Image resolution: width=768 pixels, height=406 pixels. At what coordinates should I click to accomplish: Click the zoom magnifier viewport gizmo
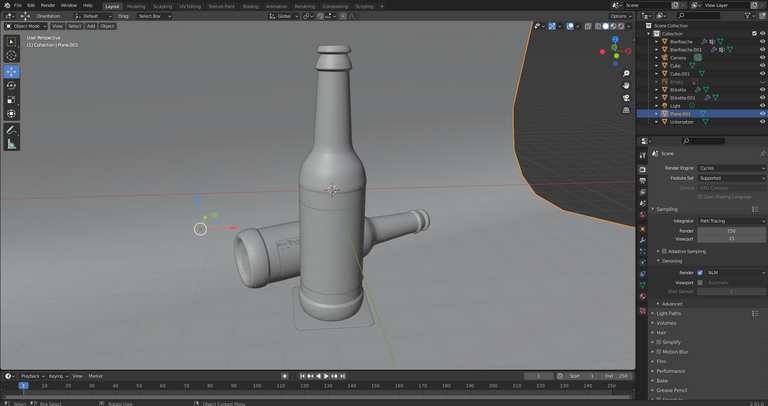click(626, 74)
